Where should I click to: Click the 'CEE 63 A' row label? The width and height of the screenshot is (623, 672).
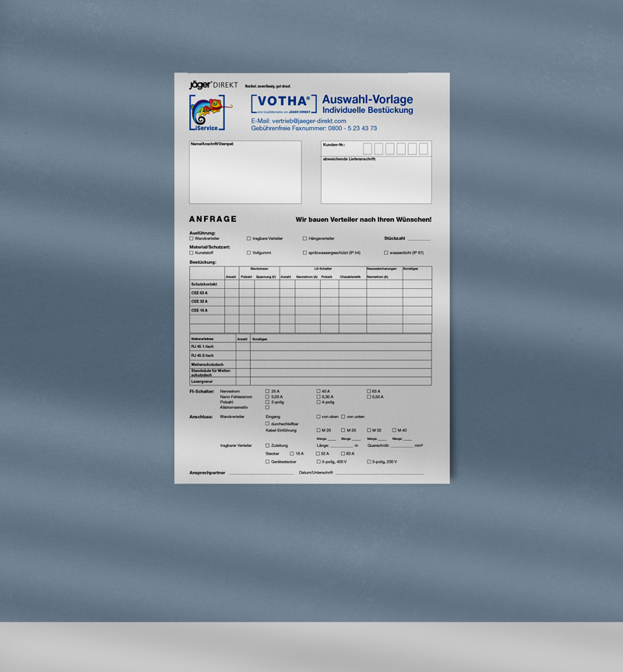[199, 293]
